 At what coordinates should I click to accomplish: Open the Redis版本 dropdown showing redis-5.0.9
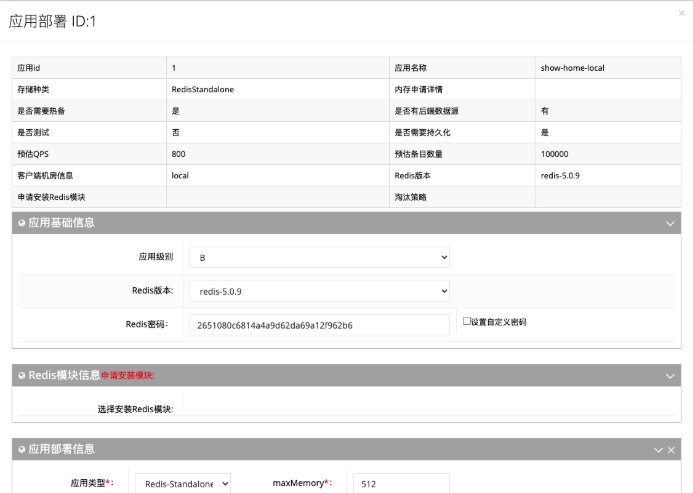[319, 291]
